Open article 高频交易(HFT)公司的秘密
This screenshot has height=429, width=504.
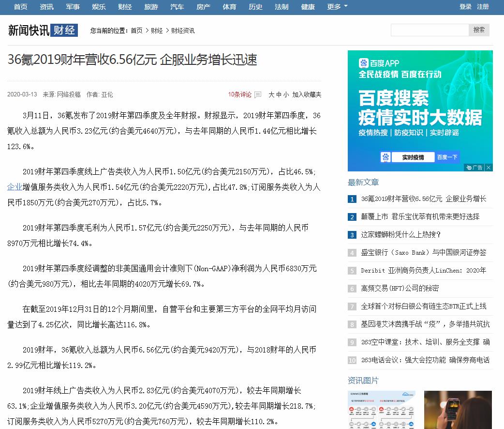point(400,289)
